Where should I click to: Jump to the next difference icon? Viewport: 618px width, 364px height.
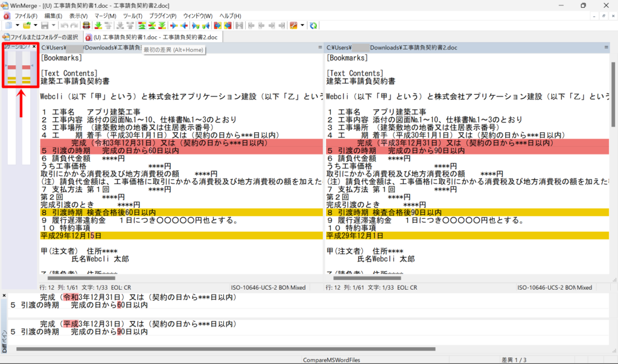tap(98, 25)
